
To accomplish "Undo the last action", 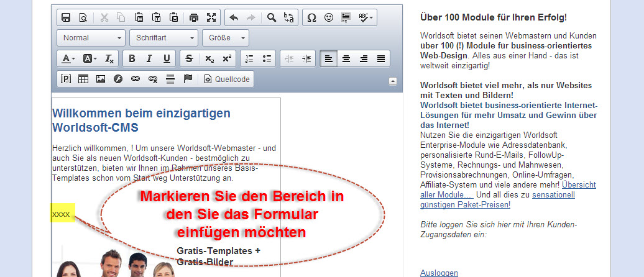I will [x=234, y=17].
